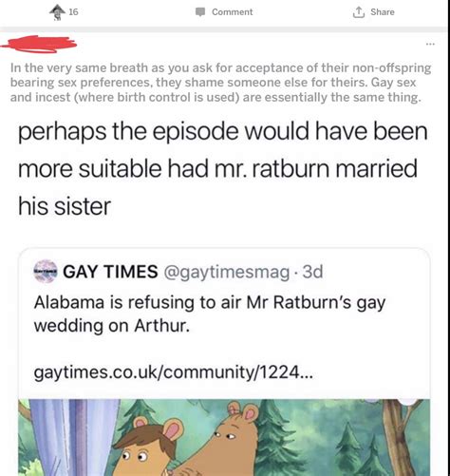
Task: Click the grey divider bar below actions
Action: 224,29
